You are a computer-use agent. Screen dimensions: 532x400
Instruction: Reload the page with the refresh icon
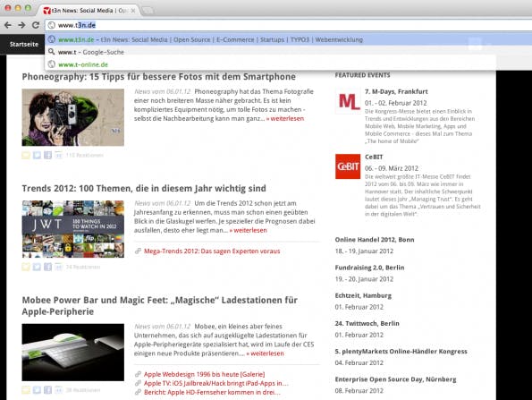point(36,25)
